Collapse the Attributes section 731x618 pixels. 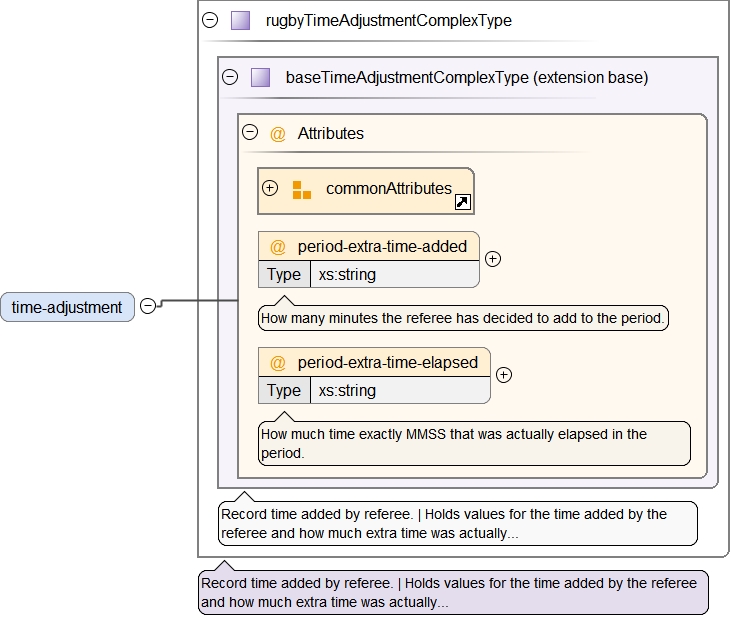[x=250, y=133]
